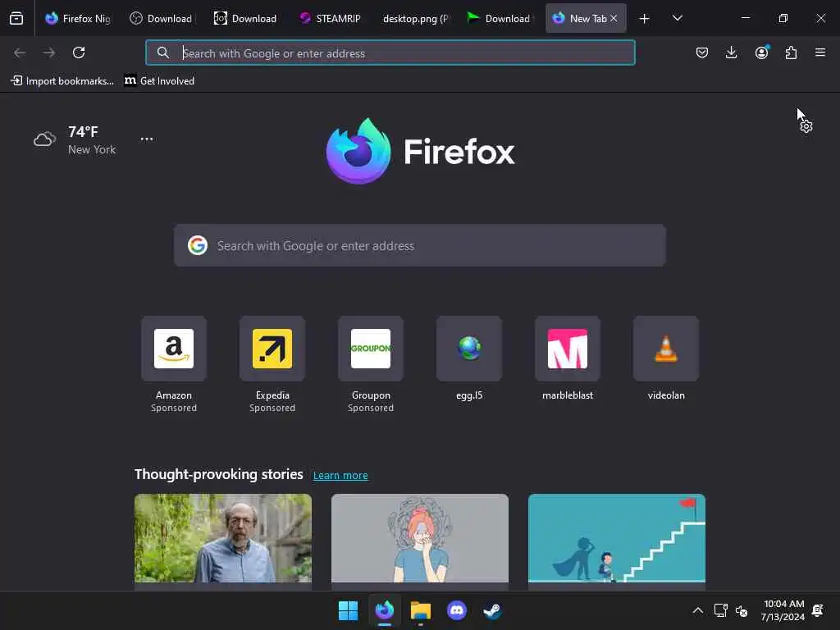Open the muted volume tray icon

tap(742, 610)
